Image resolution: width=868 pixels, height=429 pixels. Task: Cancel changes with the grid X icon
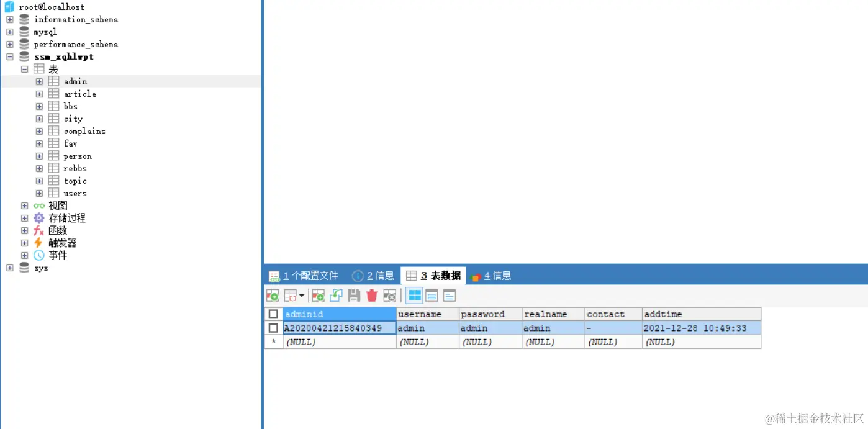(389, 296)
